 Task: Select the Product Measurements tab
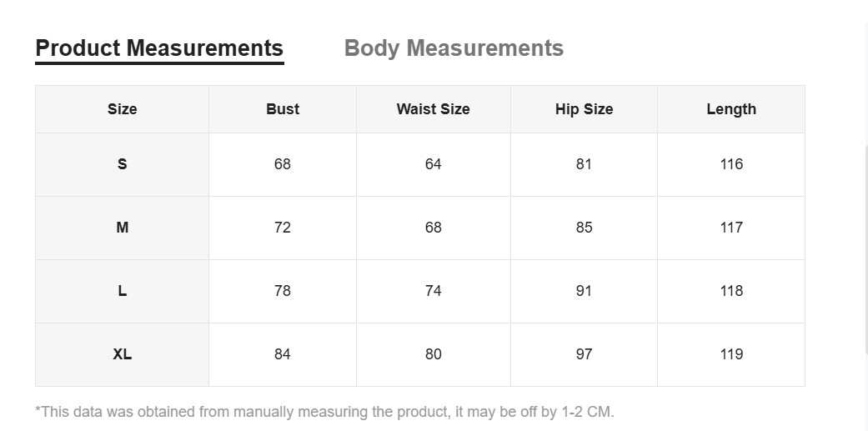[x=159, y=48]
